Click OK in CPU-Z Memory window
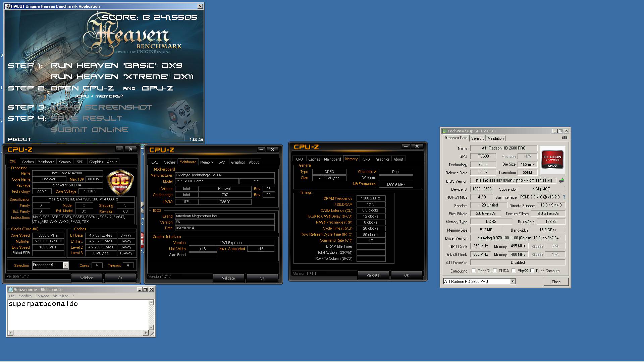644x362 pixels. 407,275
